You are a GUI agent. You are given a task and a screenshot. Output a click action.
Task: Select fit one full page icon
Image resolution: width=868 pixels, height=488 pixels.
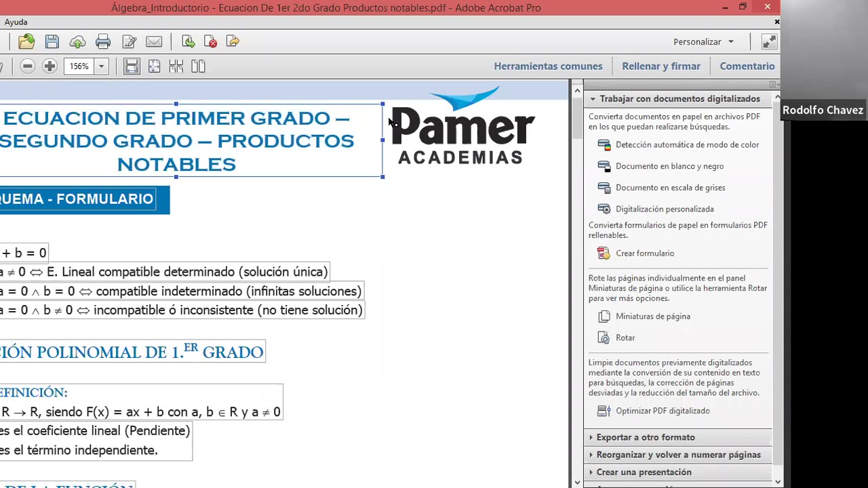click(x=154, y=66)
